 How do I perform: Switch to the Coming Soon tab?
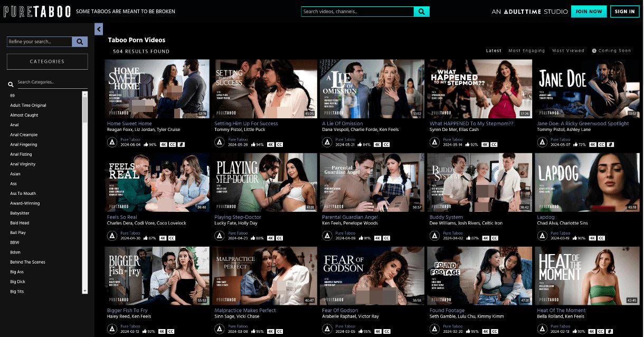[611, 51]
